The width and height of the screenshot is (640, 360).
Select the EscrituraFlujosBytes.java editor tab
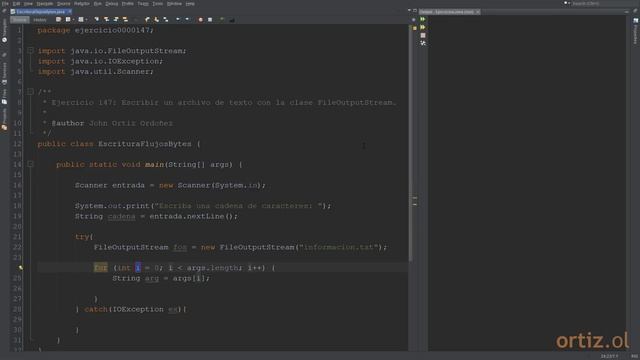coord(41,12)
